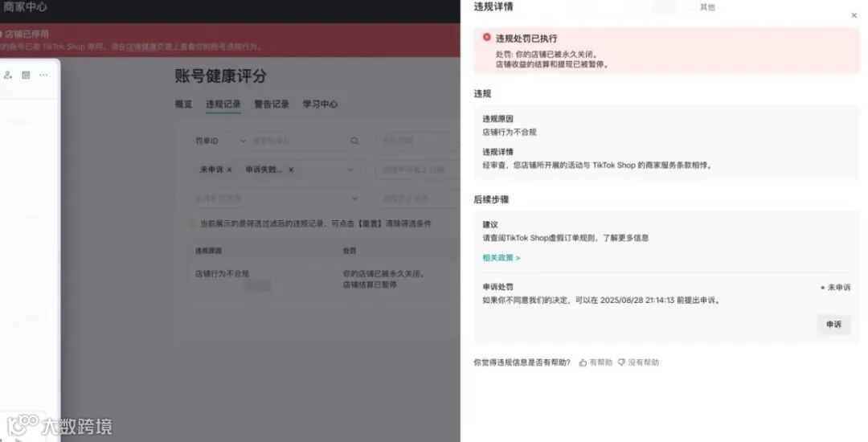
Task: Click the 违规原因 label in detail panel
Action: [497, 119]
